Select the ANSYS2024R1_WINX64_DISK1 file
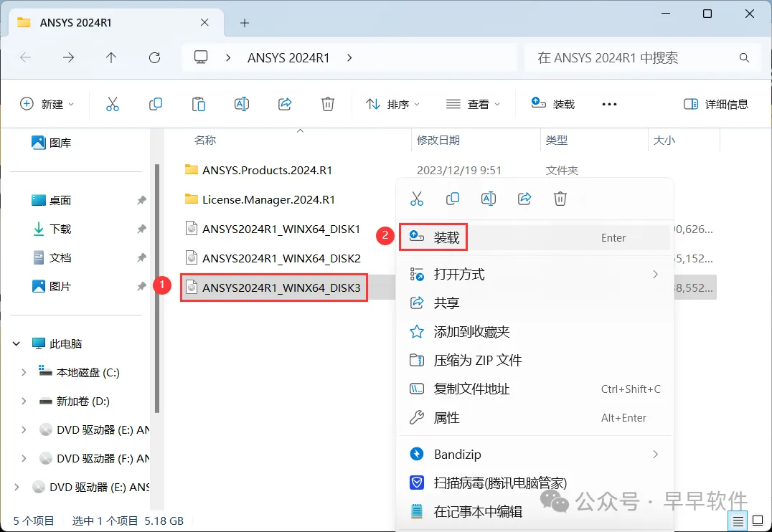Viewport: 772px width, 532px height. coord(273,229)
